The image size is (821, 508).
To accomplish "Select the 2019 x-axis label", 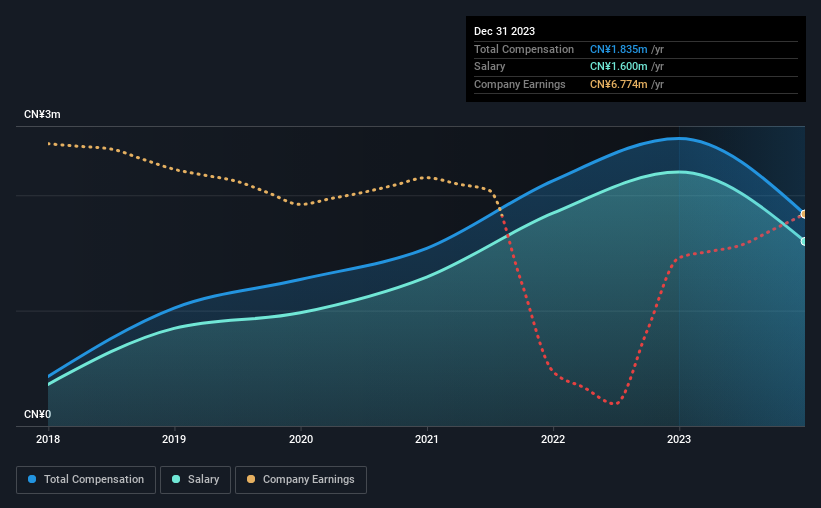I will pos(174,439).
